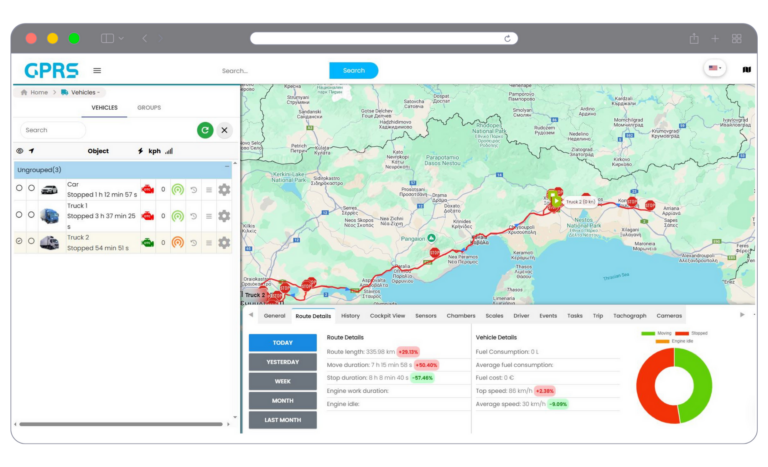This screenshot has width=768, height=467.
Task: Click the green refresh vehicles button
Action: pyautogui.click(x=205, y=130)
